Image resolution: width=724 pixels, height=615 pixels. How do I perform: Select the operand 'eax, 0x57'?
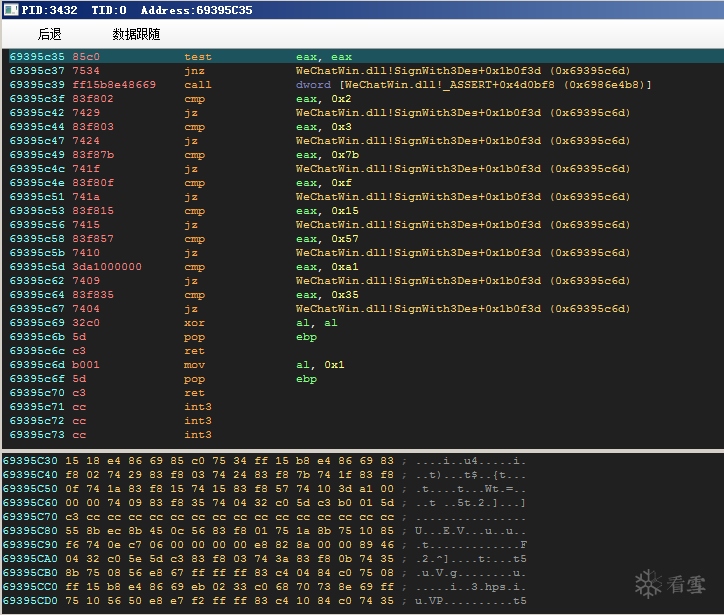click(x=327, y=239)
